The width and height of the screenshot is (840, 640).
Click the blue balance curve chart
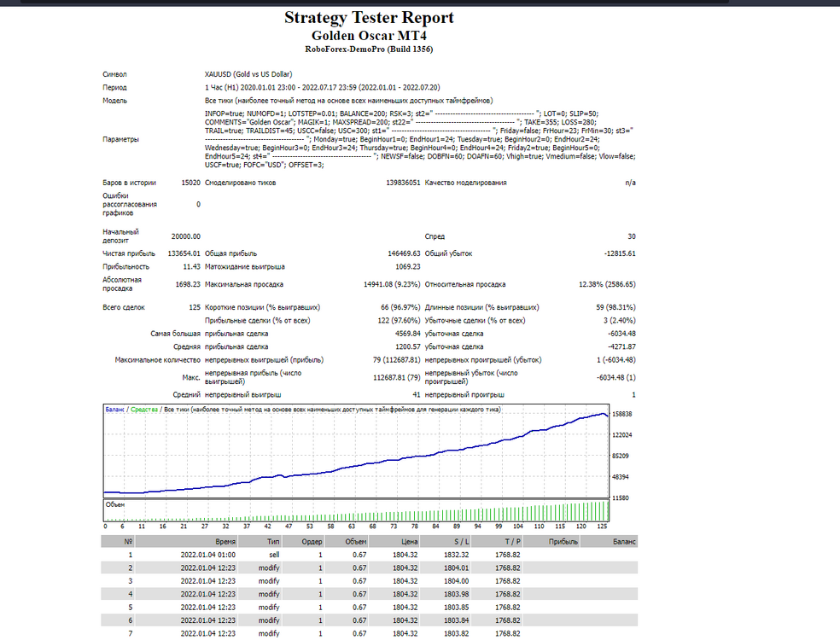(356, 451)
